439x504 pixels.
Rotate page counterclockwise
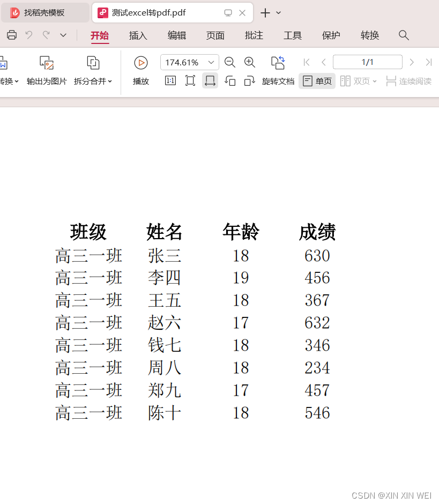(x=230, y=81)
